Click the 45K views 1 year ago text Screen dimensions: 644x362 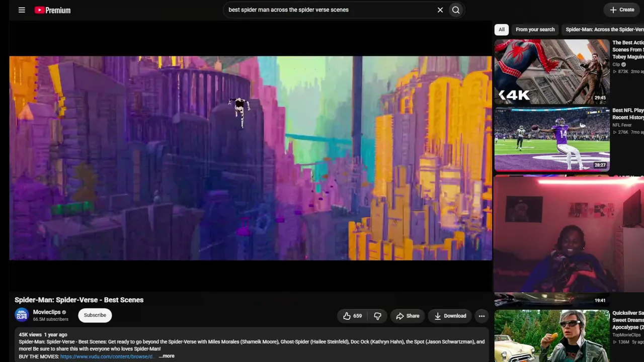pyautogui.click(x=43, y=334)
